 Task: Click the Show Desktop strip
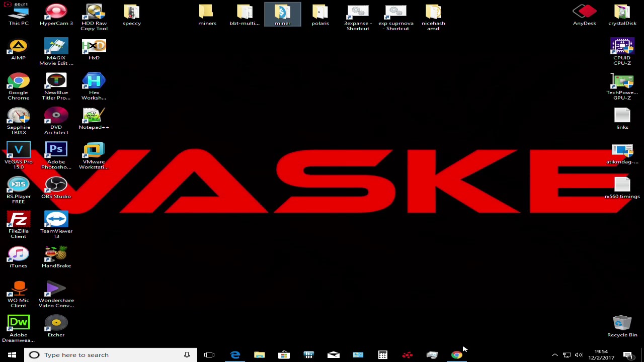click(642, 355)
